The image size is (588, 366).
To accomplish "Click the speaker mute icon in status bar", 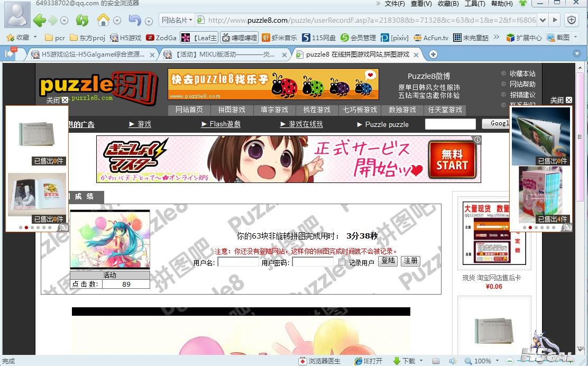I will pyautogui.click(x=453, y=361).
